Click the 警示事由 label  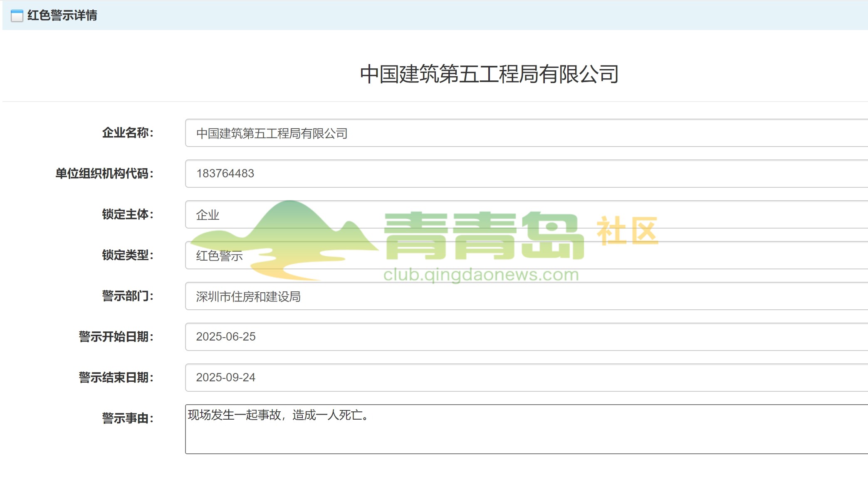[x=128, y=418]
